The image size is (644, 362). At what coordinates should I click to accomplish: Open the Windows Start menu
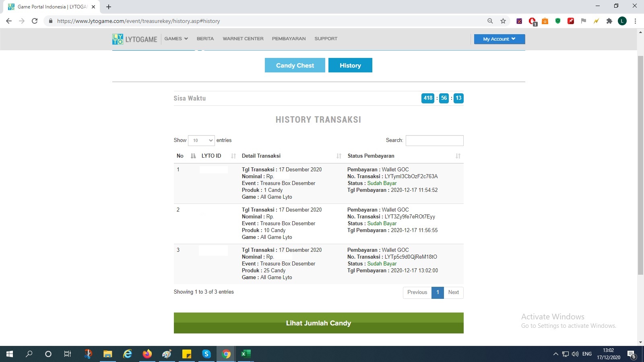[x=10, y=354]
